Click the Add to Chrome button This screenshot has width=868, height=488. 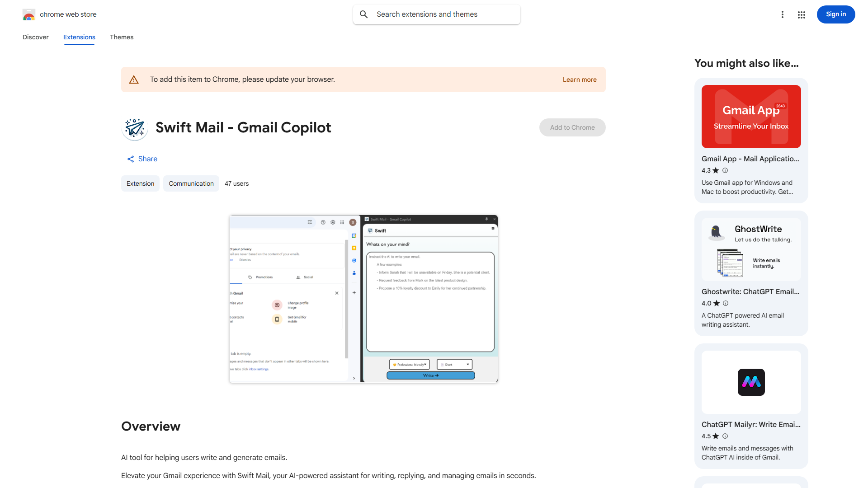click(572, 127)
